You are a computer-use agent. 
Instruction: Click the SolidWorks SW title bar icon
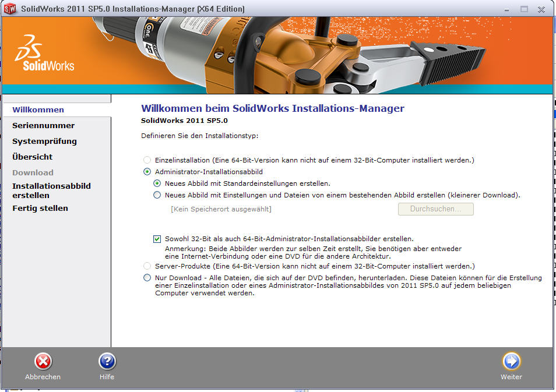9,9
